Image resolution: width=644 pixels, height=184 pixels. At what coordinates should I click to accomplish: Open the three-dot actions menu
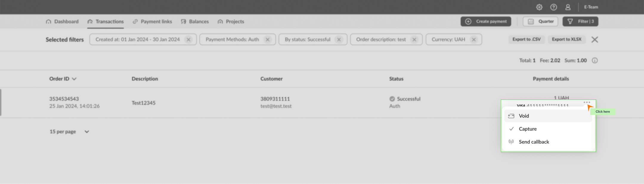(586, 102)
